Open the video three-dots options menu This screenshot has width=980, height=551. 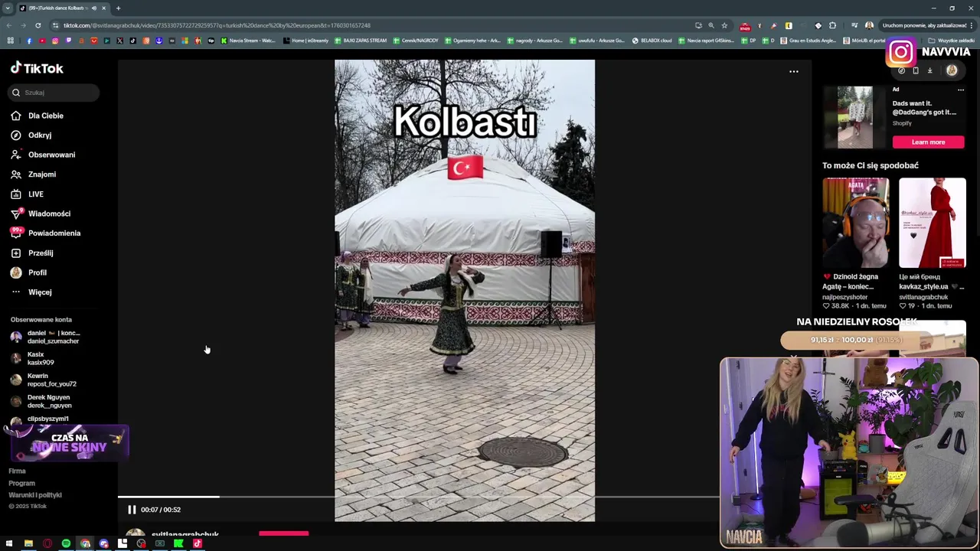tap(794, 71)
